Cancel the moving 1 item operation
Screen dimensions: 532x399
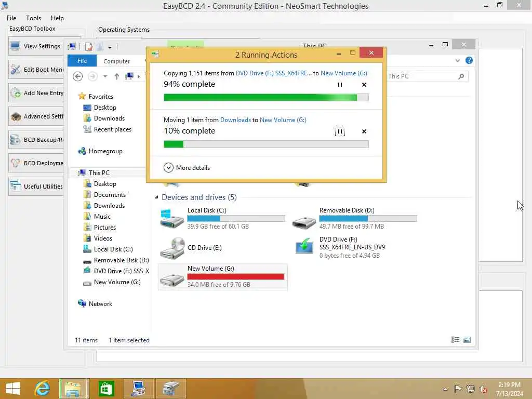pyautogui.click(x=364, y=131)
